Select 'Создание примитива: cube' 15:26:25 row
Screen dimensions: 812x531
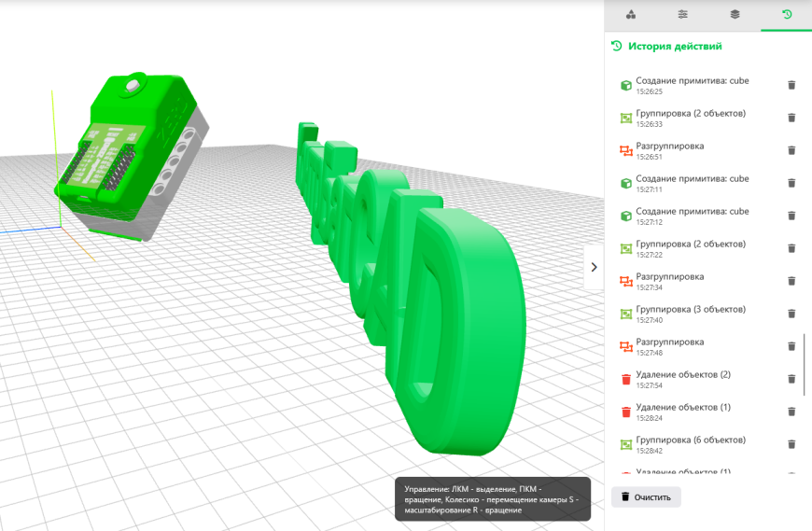coord(707,86)
